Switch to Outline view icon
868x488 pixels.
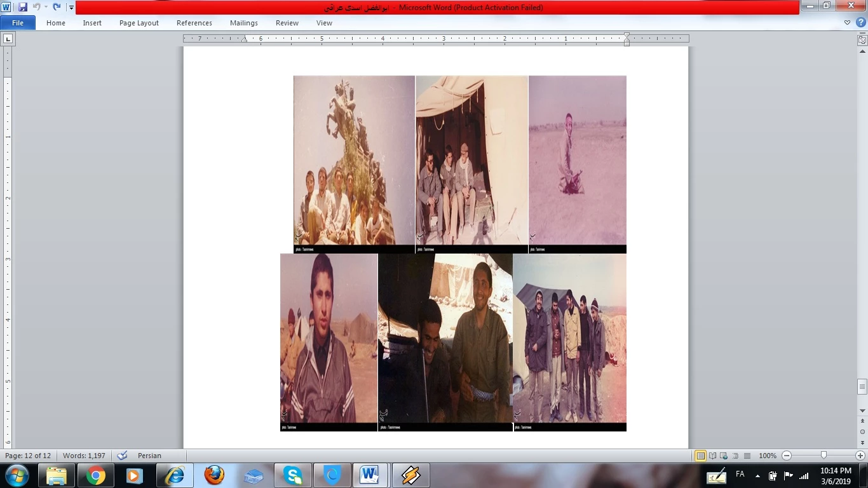[736, 456]
